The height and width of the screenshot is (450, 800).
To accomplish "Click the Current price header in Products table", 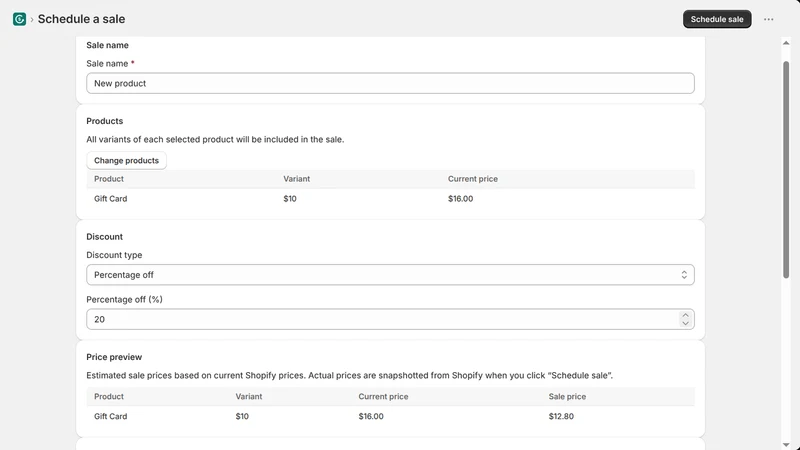I will pyautogui.click(x=472, y=179).
